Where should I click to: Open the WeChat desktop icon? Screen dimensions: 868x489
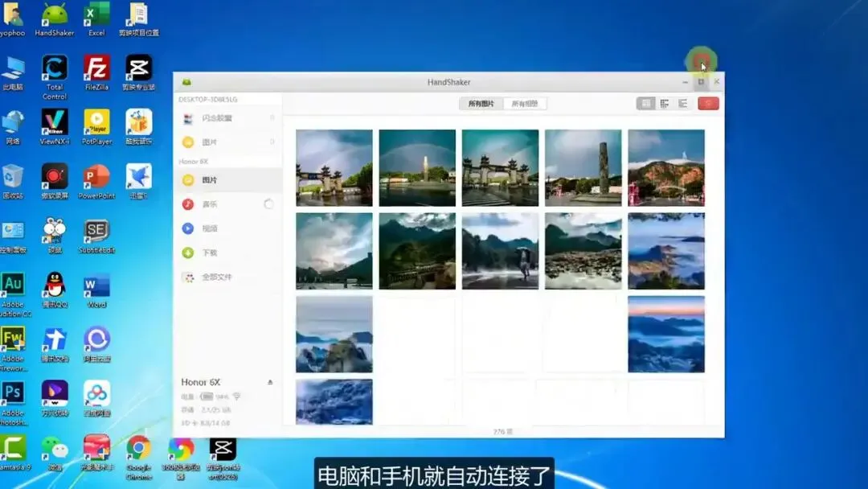tap(55, 452)
